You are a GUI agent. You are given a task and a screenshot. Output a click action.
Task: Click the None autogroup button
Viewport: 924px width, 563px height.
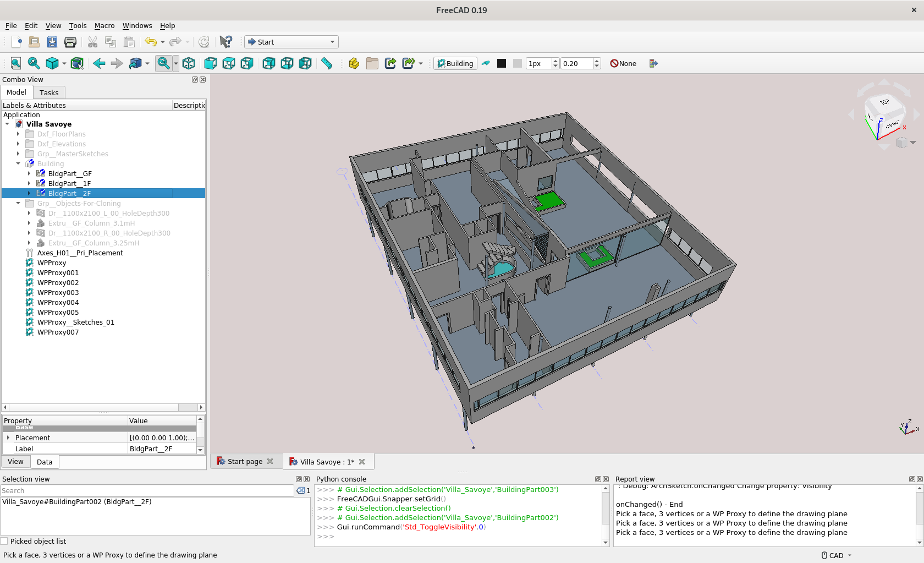(x=623, y=63)
